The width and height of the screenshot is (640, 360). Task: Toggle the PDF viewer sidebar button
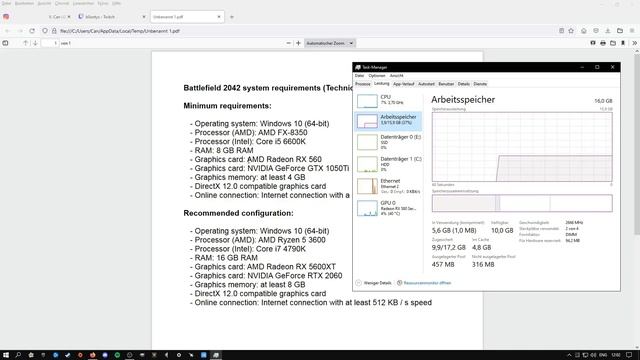click(x=5, y=43)
